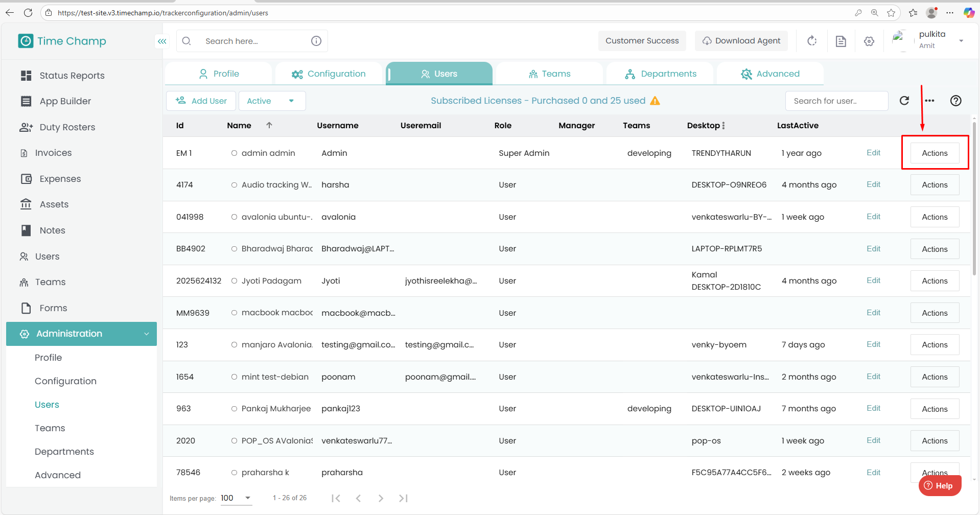Switch to the Advanced tab
This screenshot has height=515, width=980.
point(771,74)
